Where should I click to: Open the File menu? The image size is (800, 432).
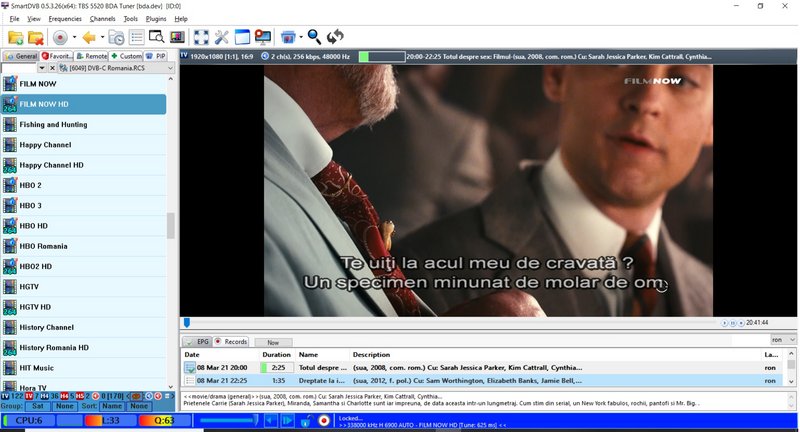tap(14, 19)
